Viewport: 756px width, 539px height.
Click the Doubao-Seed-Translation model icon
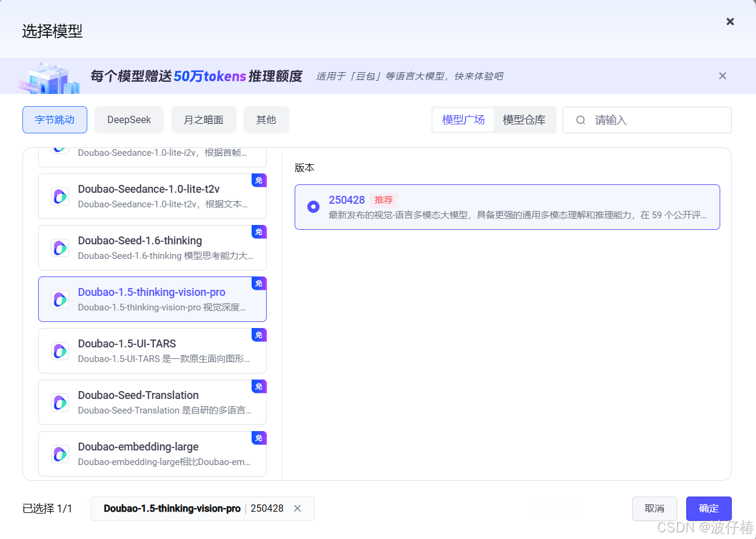click(x=60, y=402)
